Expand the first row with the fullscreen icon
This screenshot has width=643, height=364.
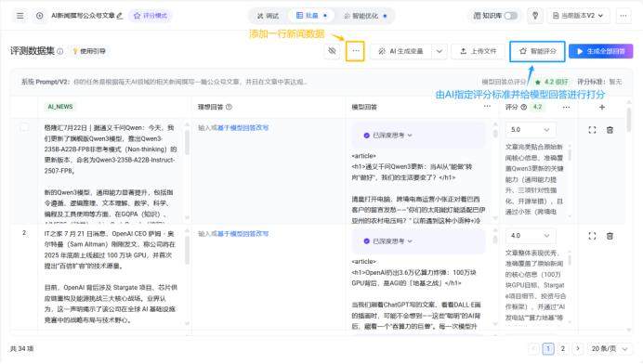click(592, 130)
